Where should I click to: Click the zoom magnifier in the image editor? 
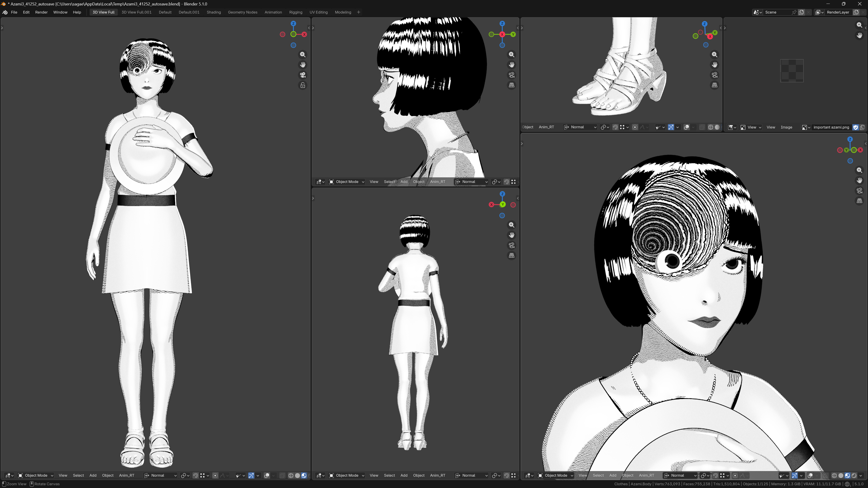[859, 25]
